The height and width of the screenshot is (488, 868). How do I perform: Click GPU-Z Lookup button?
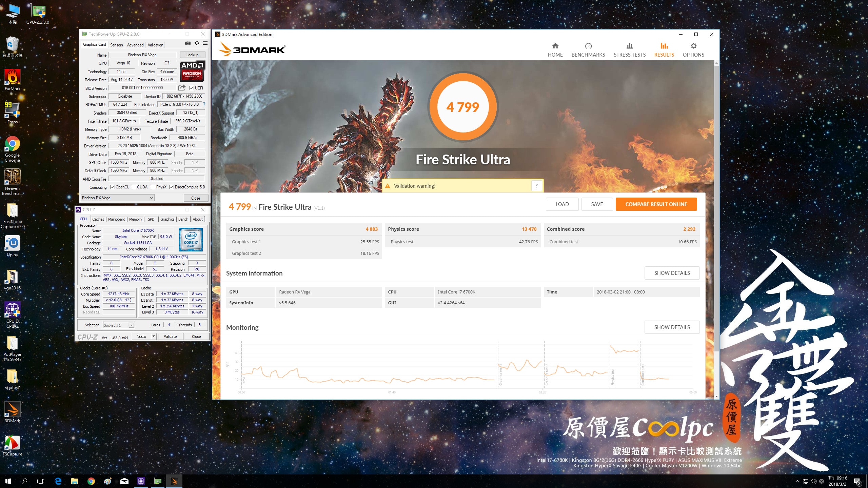[x=192, y=55]
